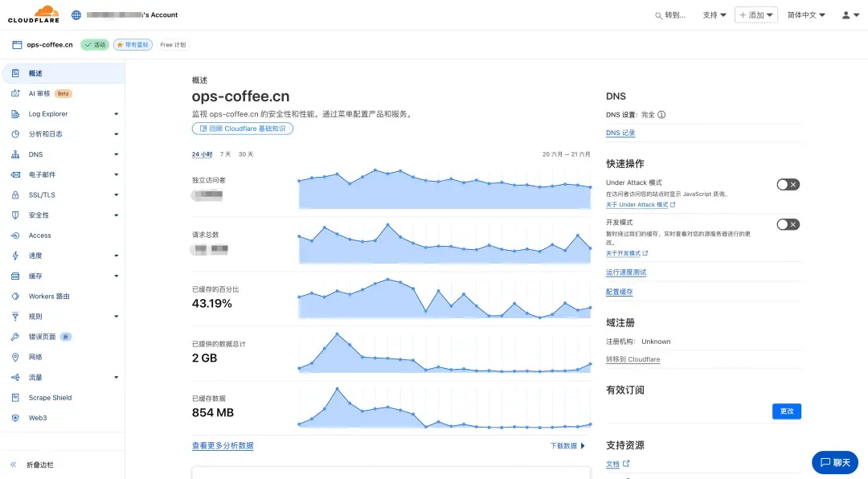868x479 pixels.
Task: Click the Scrape Shield icon
Action: click(x=15, y=398)
